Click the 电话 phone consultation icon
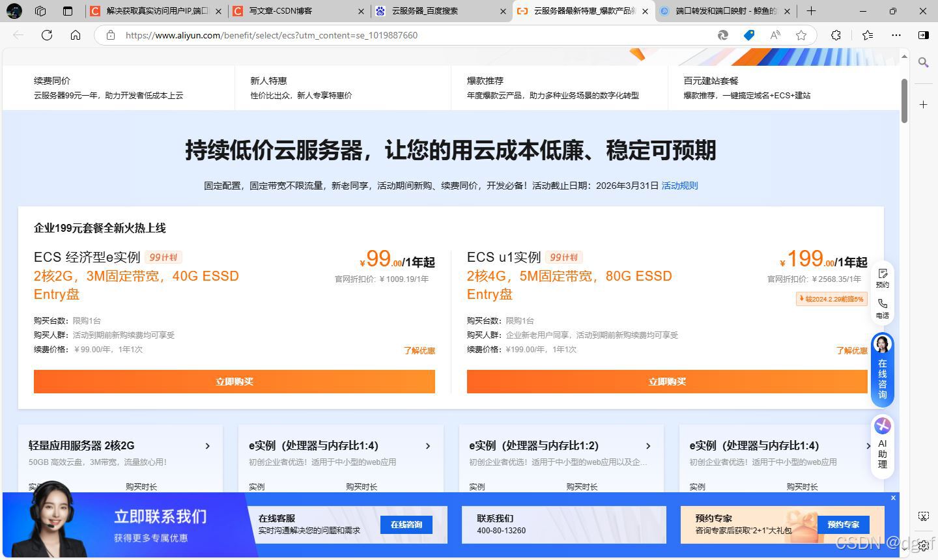Image resolution: width=938 pixels, height=560 pixels. tap(883, 308)
